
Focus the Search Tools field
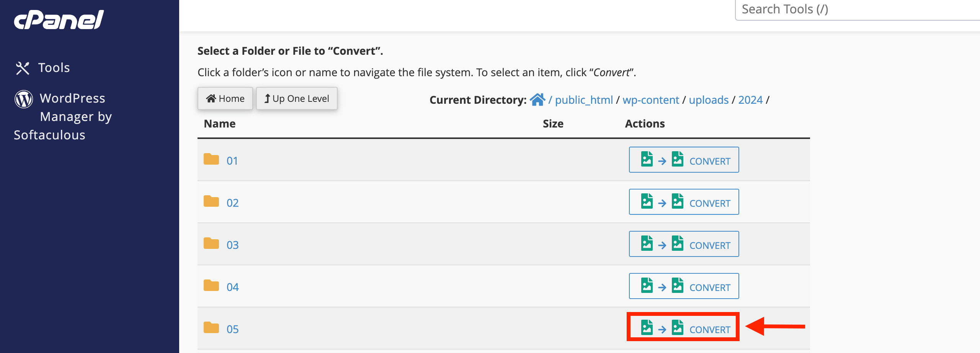click(857, 10)
